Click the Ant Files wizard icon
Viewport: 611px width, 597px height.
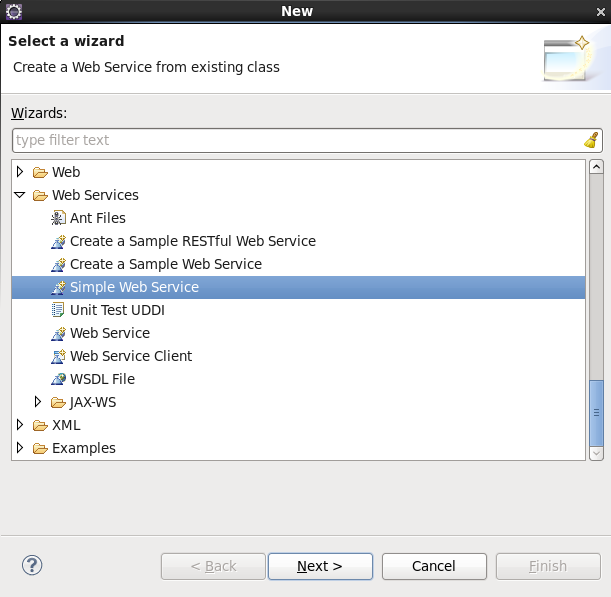[58, 218]
